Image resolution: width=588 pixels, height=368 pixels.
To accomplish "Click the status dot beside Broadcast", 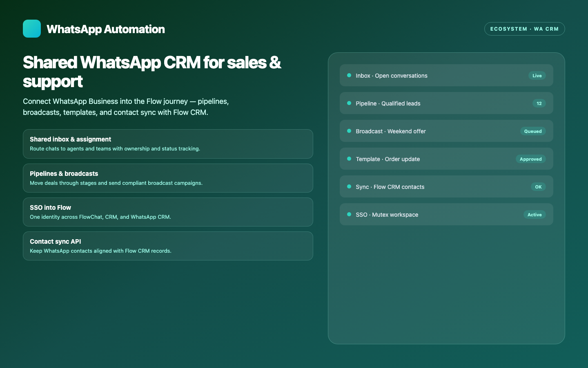I will (x=349, y=131).
